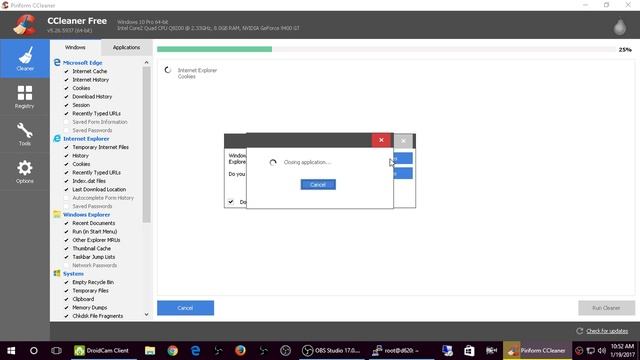Open the Options gear section

tap(25, 172)
